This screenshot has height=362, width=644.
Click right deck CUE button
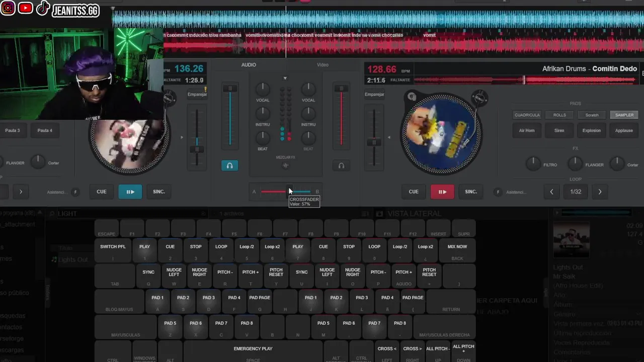[414, 192]
